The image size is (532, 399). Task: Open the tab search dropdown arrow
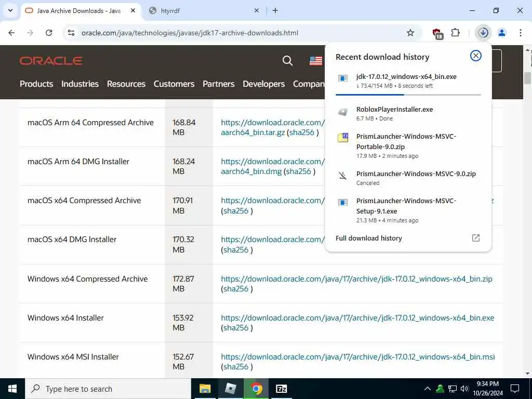pyautogui.click(x=10, y=10)
